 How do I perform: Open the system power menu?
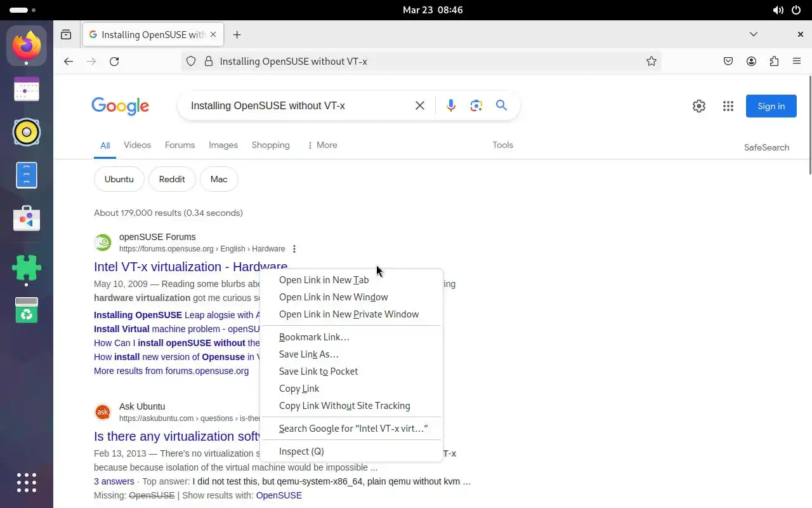796,10
